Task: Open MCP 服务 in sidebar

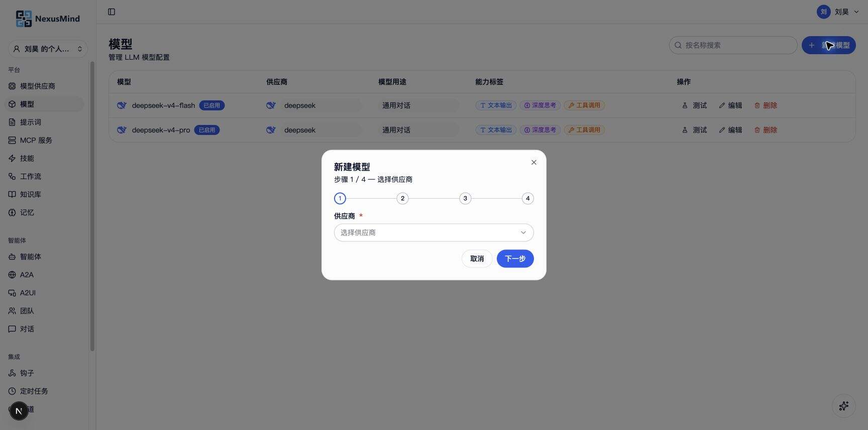Action: tap(44, 140)
